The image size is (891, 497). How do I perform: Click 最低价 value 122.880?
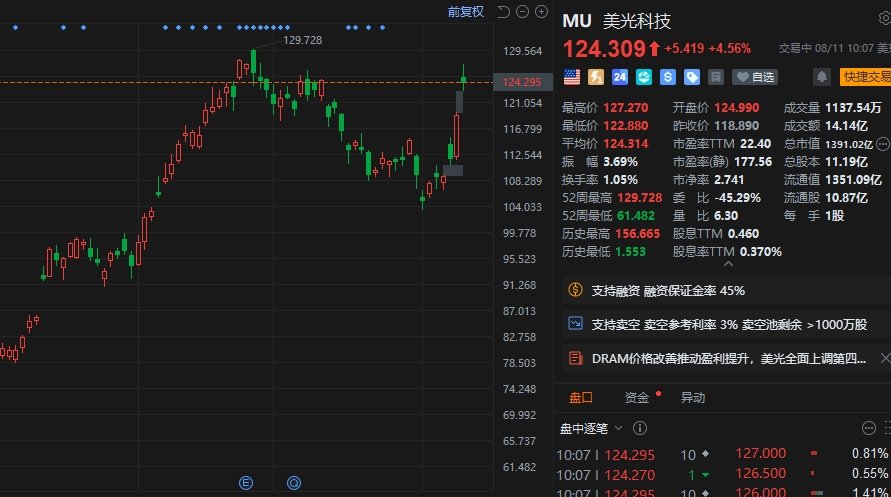pos(626,126)
